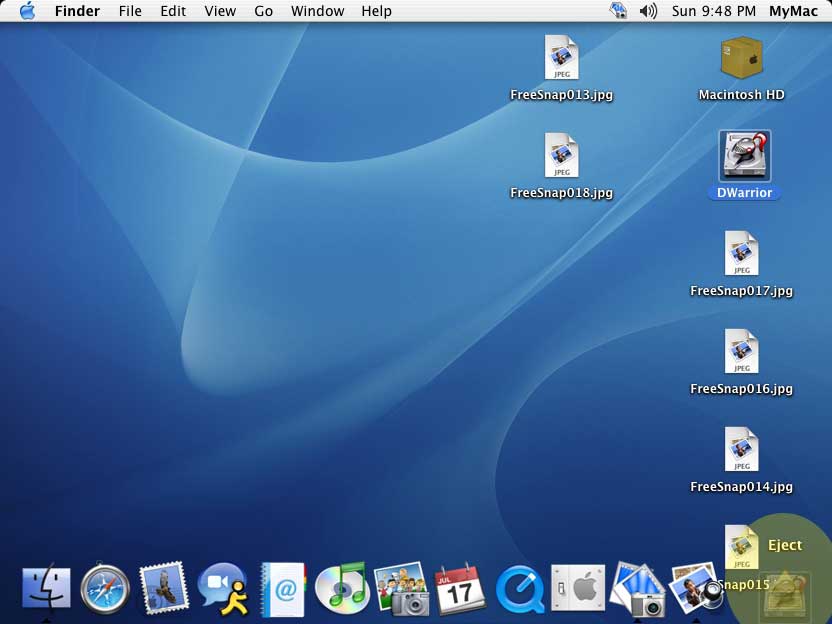The width and height of the screenshot is (832, 624).
Task: Select the FreeSnap013.jpg file
Action: click(x=561, y=58)
